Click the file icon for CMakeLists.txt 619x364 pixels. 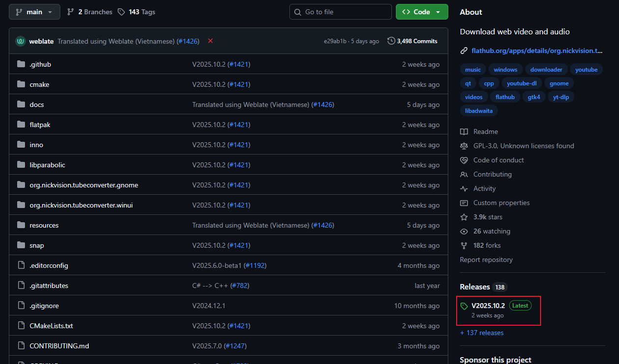point(21,326)
